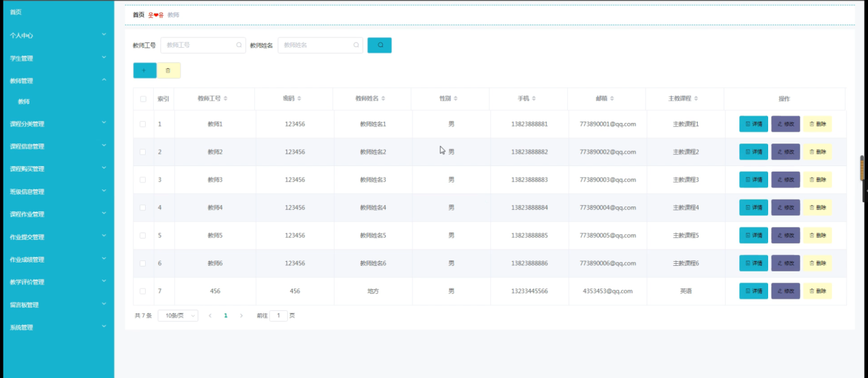Click 删除 for row 教师6

tap(817, 263)
